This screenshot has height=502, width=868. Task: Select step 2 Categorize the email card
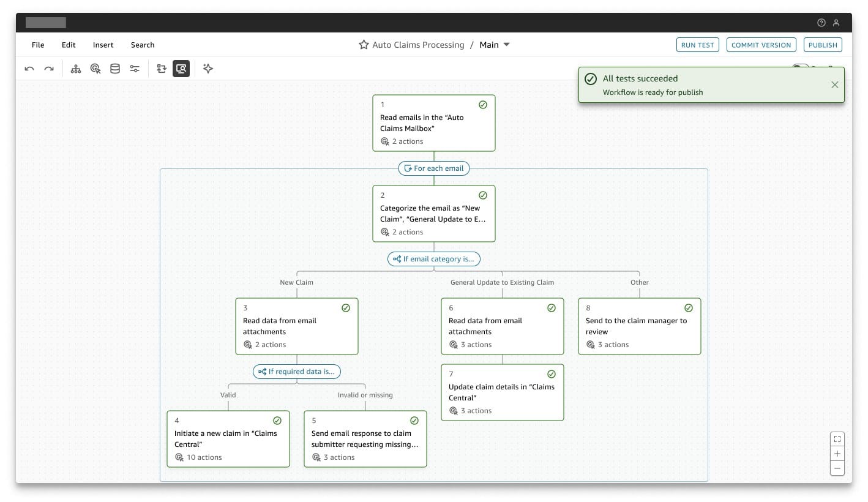click(434, 214)
